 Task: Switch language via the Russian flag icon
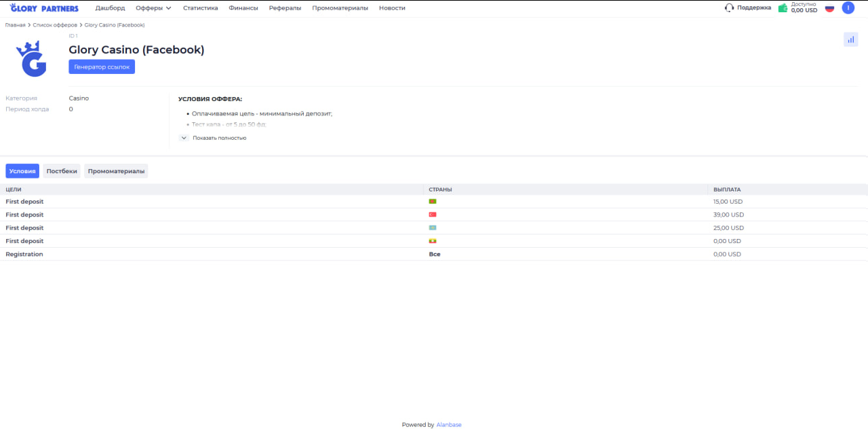[x=829, y=8]
